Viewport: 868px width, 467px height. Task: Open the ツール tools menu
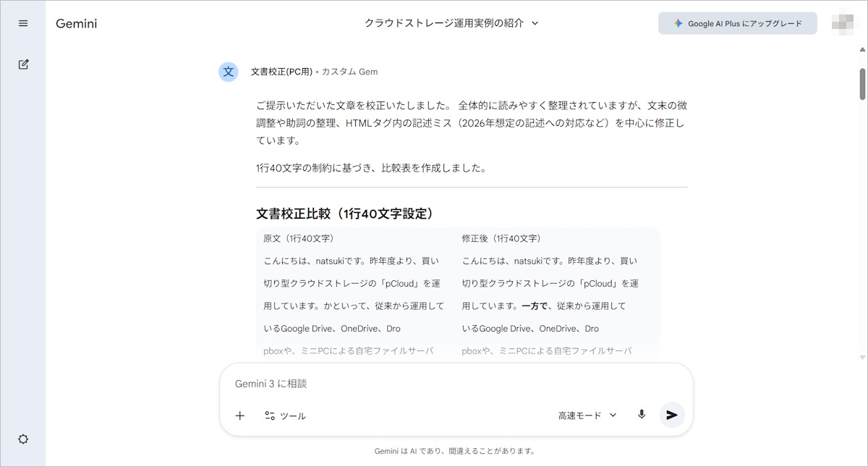(x=285, y=416)
